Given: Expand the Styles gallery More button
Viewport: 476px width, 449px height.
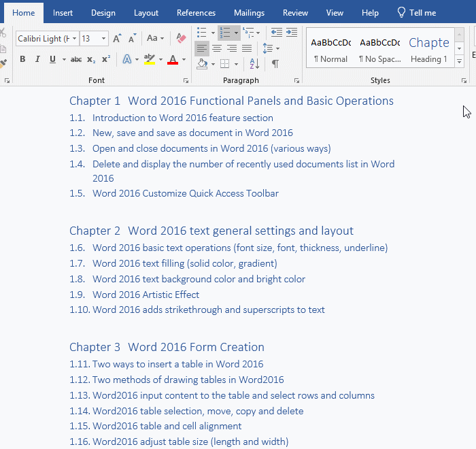Looking at the screenshot, I should [x=459, y=61].
